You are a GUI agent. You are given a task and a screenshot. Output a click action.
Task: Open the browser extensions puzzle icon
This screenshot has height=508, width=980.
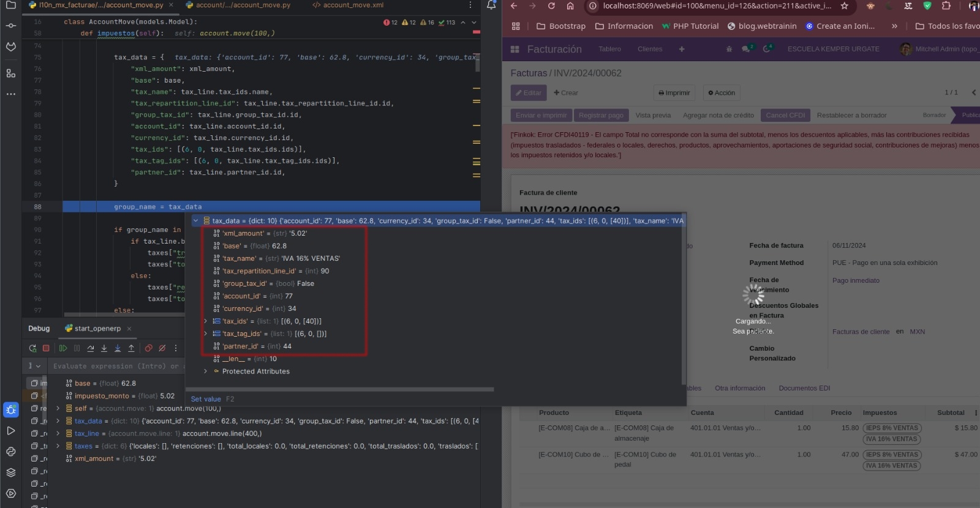946,6
